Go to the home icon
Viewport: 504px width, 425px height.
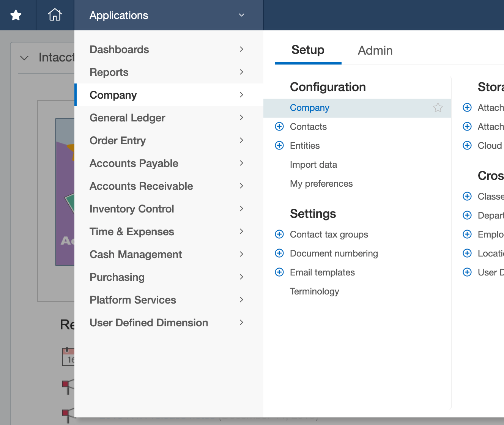pyautogui.click(x=55, y=15)
